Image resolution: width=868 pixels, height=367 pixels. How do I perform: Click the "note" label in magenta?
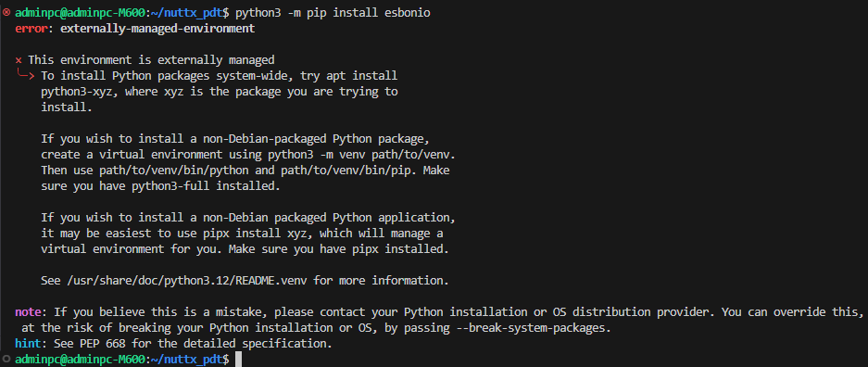click(x=28, y=312)
